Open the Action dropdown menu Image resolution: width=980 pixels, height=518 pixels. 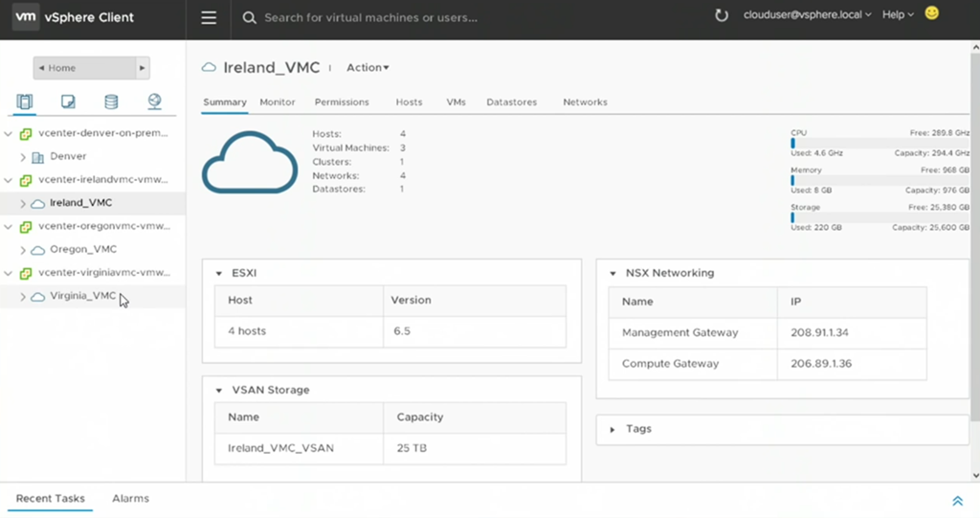[x=367, y=68]
